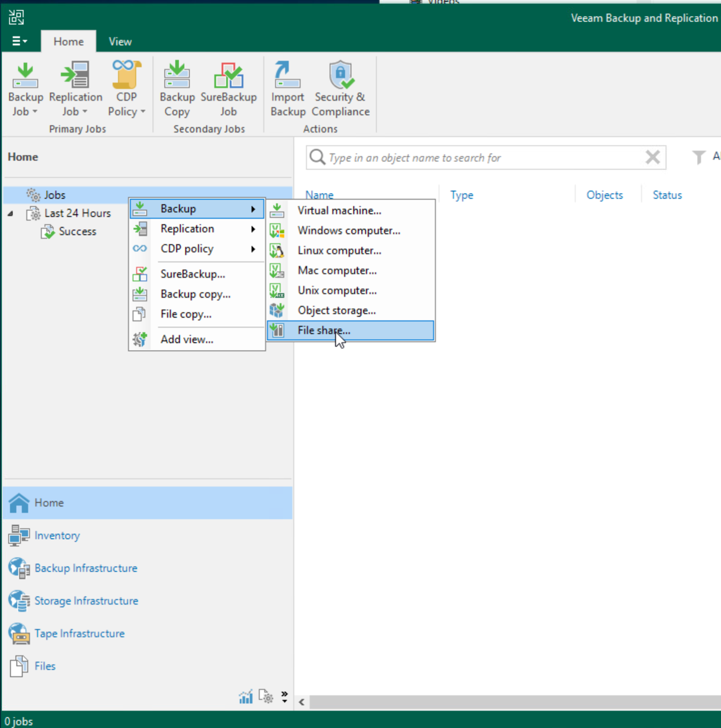Click the Storage Infrastructure navigation icon
This screenshot has width=721, height=728.
click(19, 601)
